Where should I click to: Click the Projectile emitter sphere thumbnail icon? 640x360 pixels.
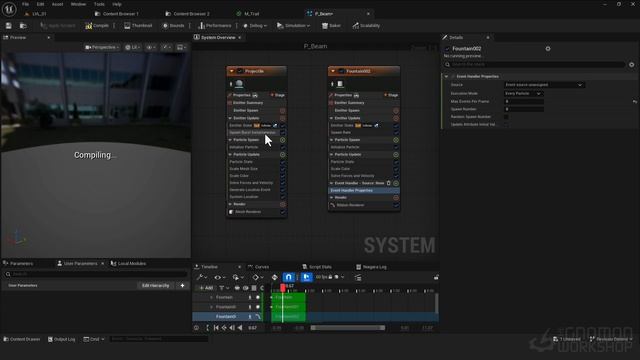[x=239, y=84]
